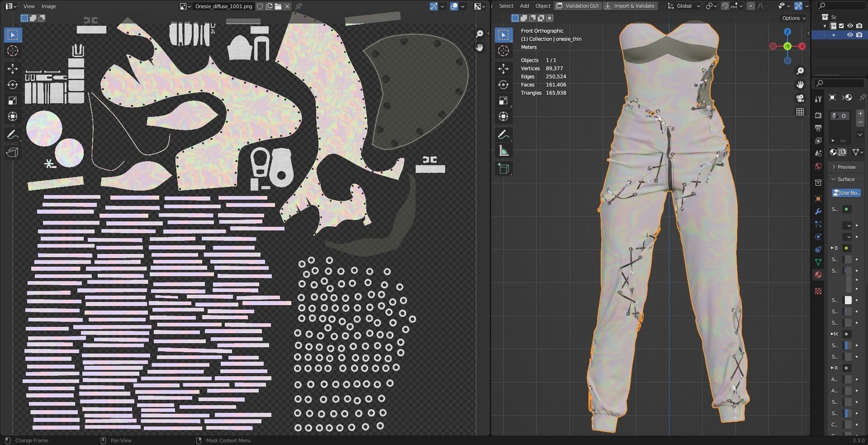
Task: Collapse the Surface panel
Action: click(846, 179)
